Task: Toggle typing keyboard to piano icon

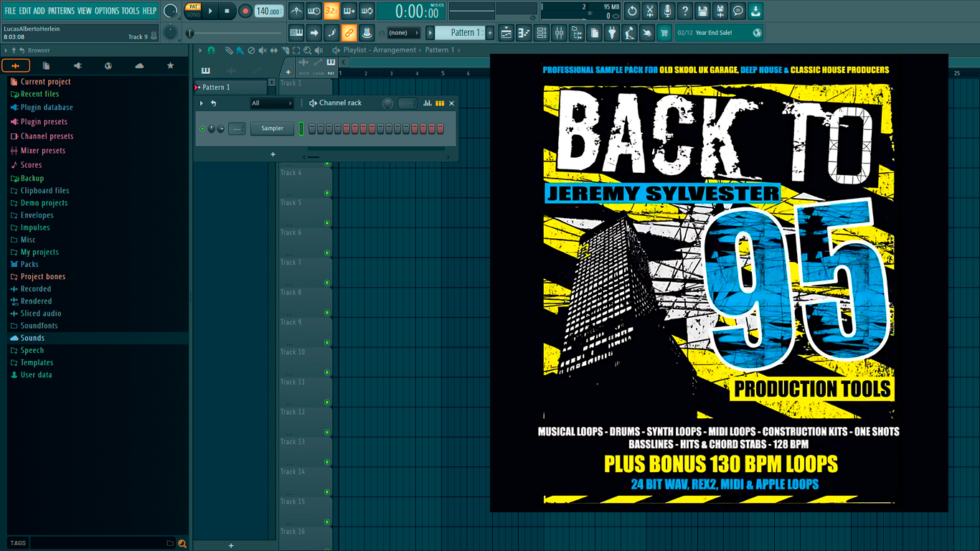Action: [296, 32]
